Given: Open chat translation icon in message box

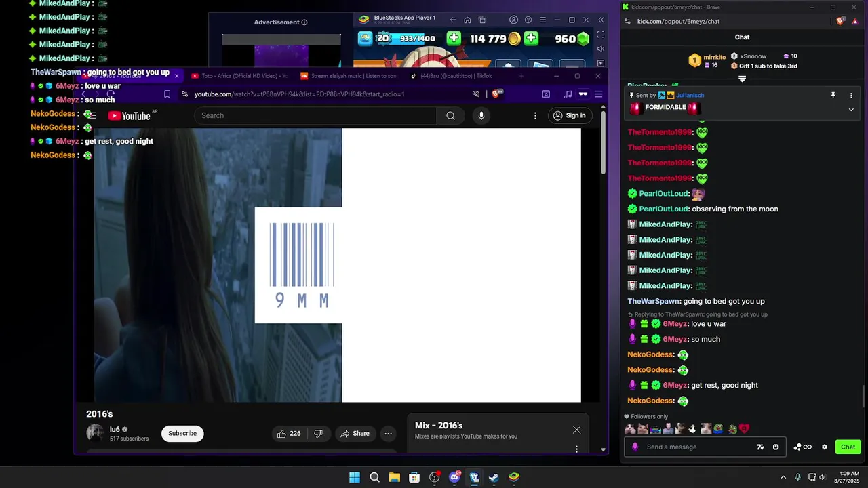Looking at the screenshot, I should (761, 447).
